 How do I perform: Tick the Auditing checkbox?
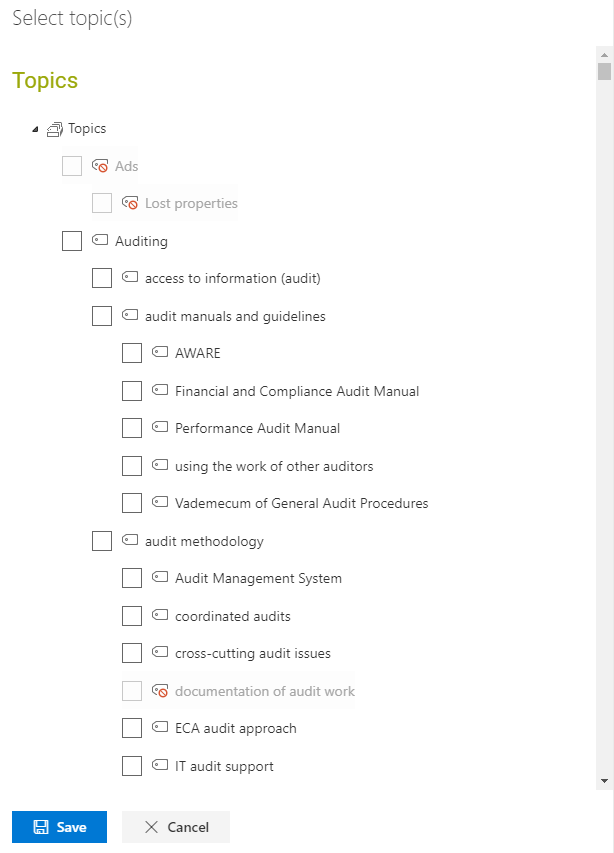click(x=72, y=241)
